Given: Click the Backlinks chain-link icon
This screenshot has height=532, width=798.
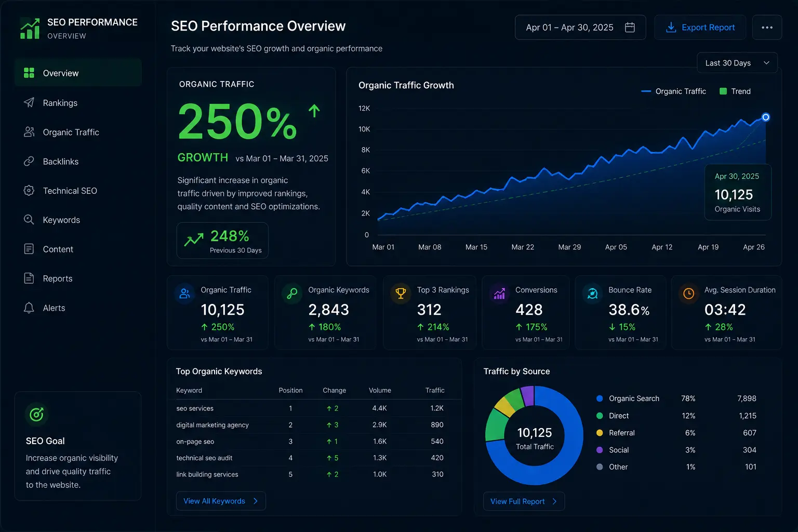Looking at the screenshot, I should pos(29,161).
